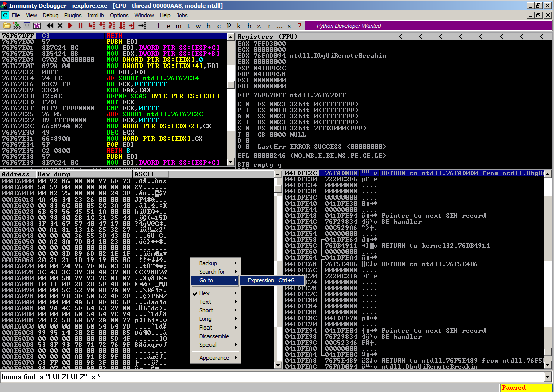Open the memory map 'm' window button

click(178, 25)
